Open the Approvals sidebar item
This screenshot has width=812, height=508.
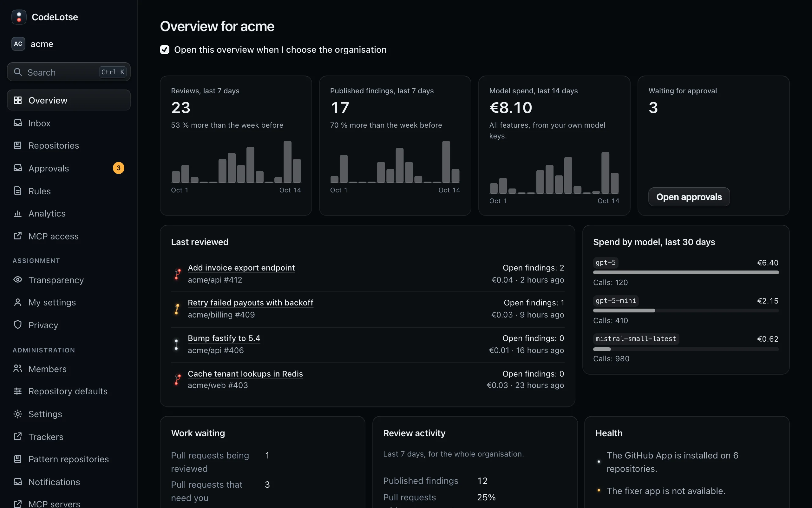(x=69, y=168)
